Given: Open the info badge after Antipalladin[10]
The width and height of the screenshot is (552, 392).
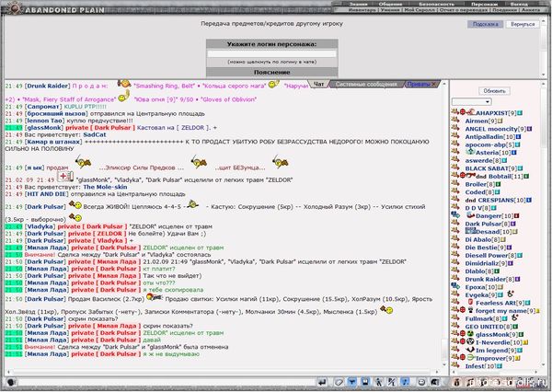Looking at the screenshot, I should coord(519,137).
